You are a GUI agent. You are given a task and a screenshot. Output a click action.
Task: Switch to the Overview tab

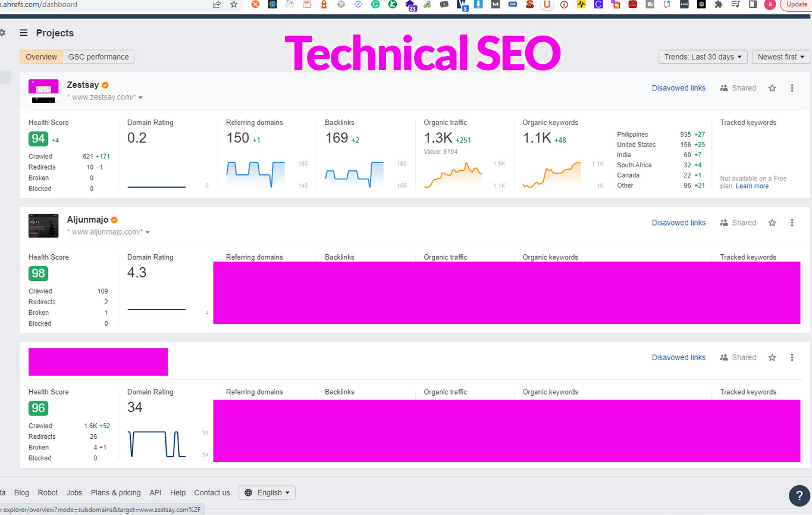coord(42,57)
